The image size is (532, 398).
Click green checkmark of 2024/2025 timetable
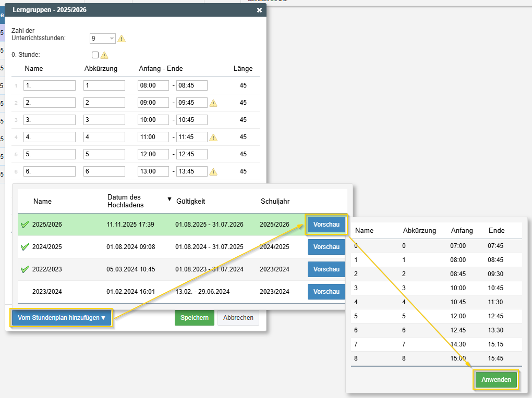pyautogui.click(x=25, y=247)
